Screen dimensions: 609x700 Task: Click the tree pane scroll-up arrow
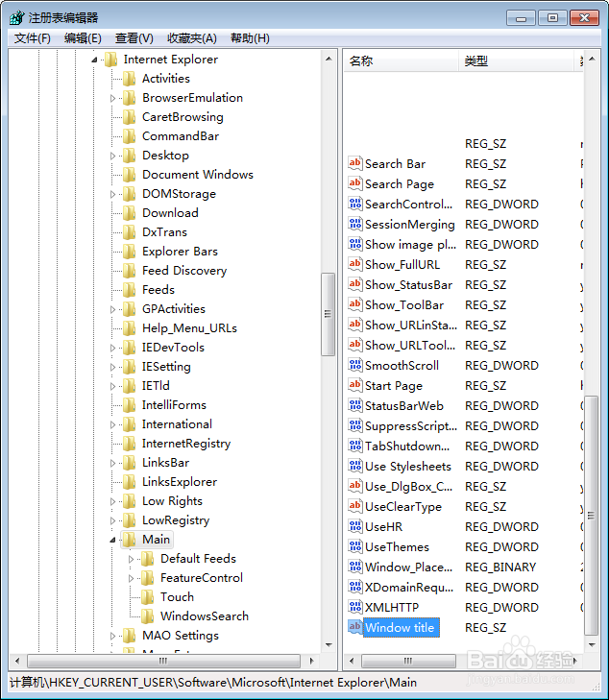point(329,59)
